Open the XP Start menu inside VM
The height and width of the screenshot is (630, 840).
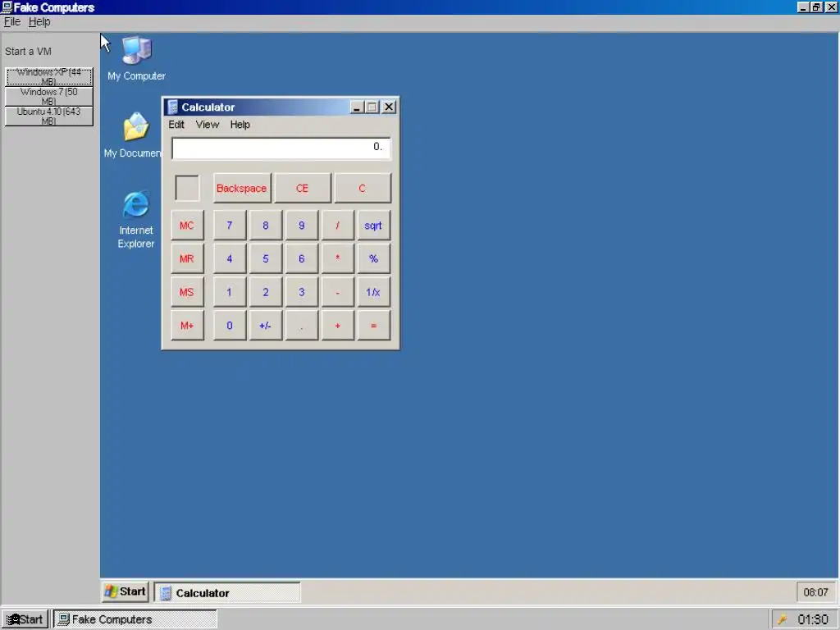pyautogui.click(x=126, y=591)
